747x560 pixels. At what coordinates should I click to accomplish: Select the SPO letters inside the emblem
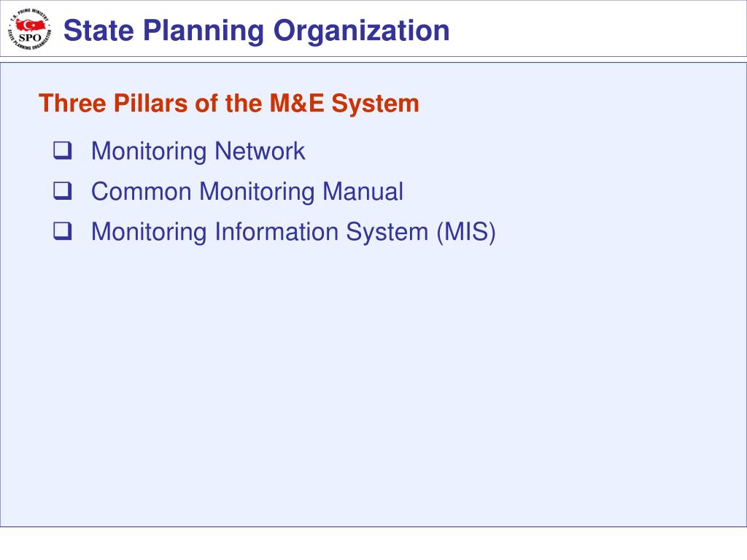[x=30, y=38]
